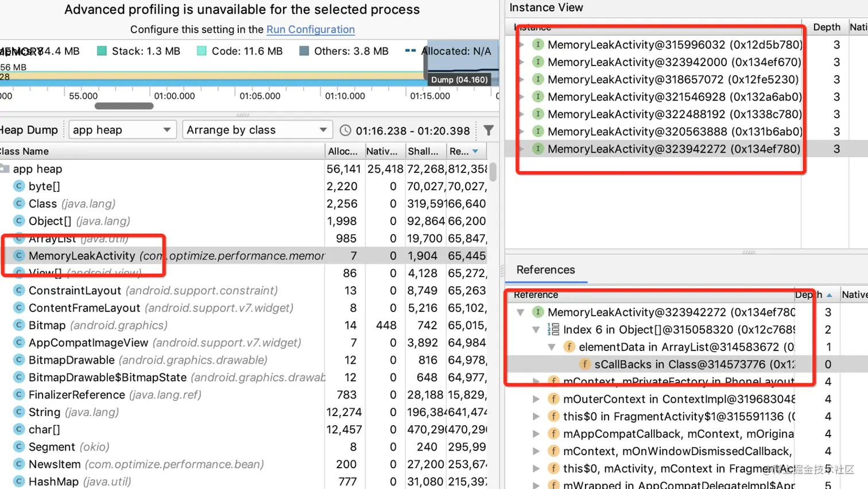Expand instance MemoryLeakActivity@323942000
The width and height of the screenshot is (868, 489).
(521, 61)
